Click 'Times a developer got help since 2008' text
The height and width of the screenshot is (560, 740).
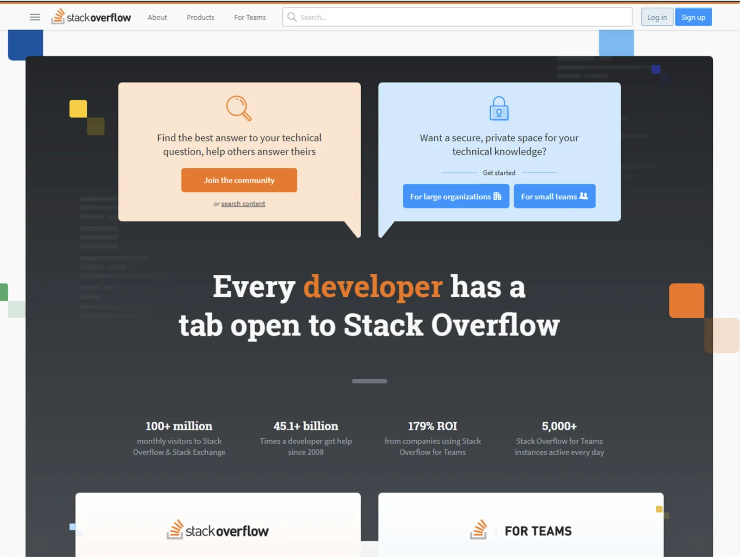pyautogui.click(x=306, y=447)
